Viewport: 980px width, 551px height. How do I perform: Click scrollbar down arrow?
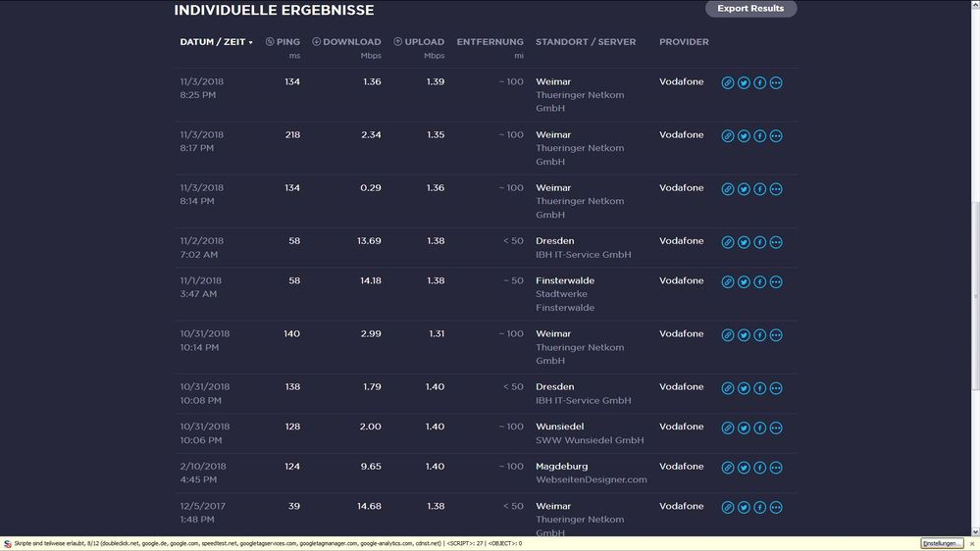975,531
